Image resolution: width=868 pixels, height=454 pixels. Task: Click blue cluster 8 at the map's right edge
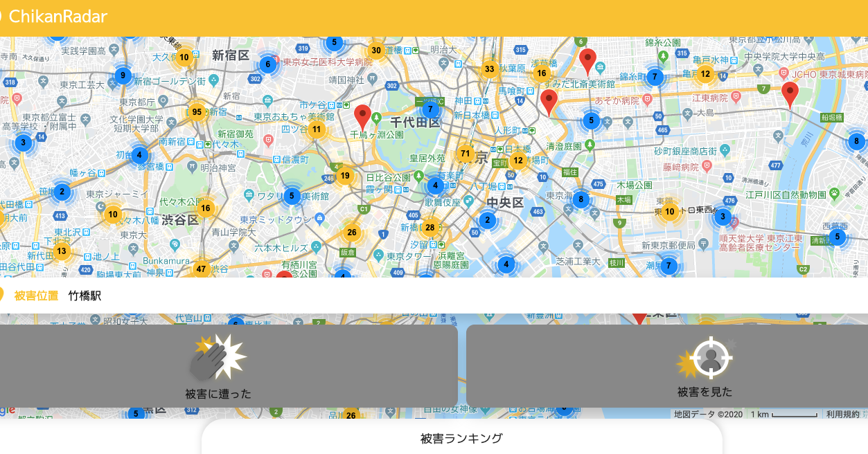coord(856,142)
